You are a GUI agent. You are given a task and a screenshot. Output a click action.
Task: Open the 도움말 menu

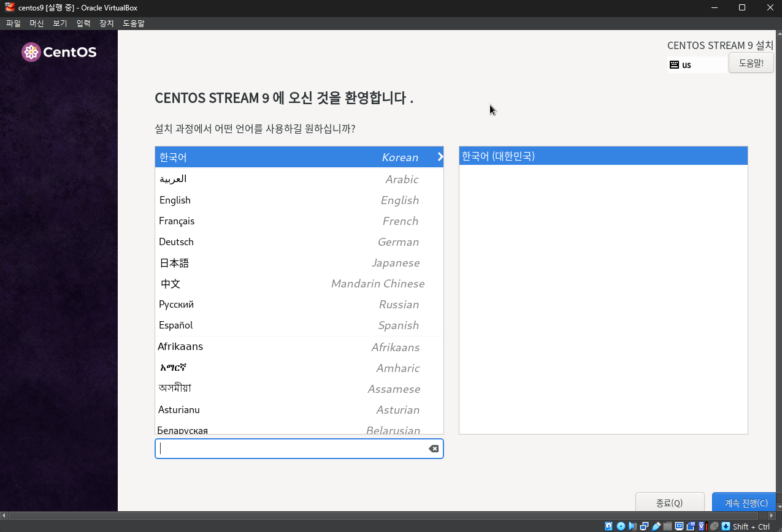coord(134,23)
